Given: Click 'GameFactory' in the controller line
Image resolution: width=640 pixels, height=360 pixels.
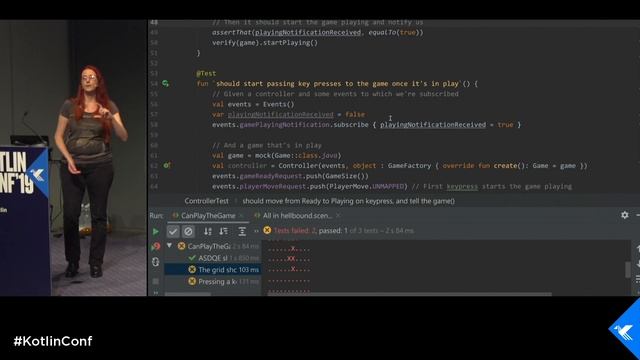Looking at the screenshot, I should tap(409, 166).
